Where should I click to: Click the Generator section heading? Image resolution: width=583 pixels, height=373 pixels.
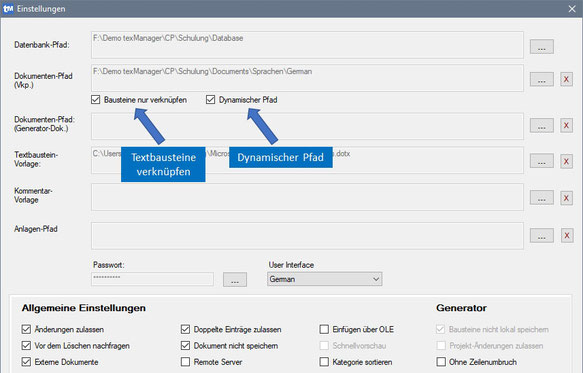(461, 308)
